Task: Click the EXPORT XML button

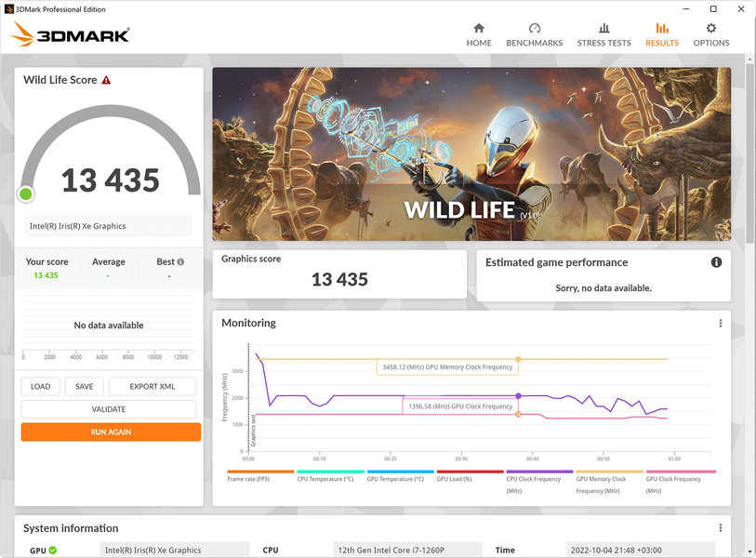Action: (x=153, y=386)
